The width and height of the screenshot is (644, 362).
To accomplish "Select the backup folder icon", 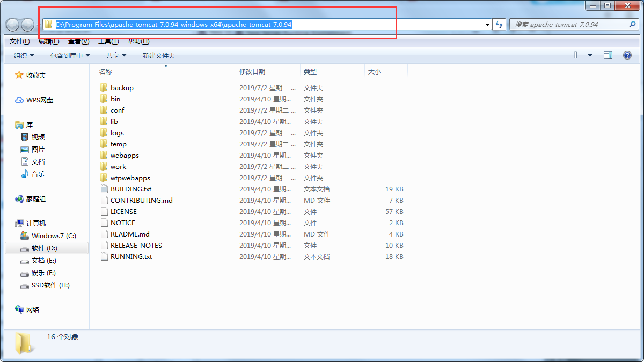I will pos(104,87).
